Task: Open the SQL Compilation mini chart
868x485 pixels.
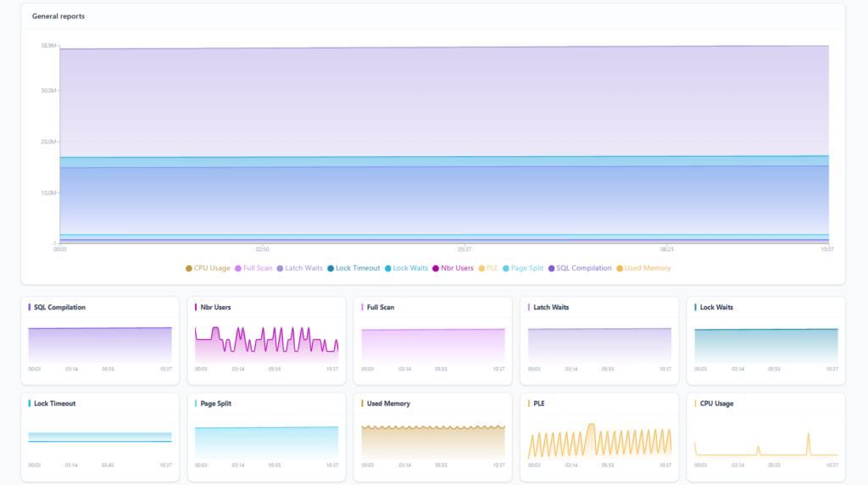Action: point(100,341)
